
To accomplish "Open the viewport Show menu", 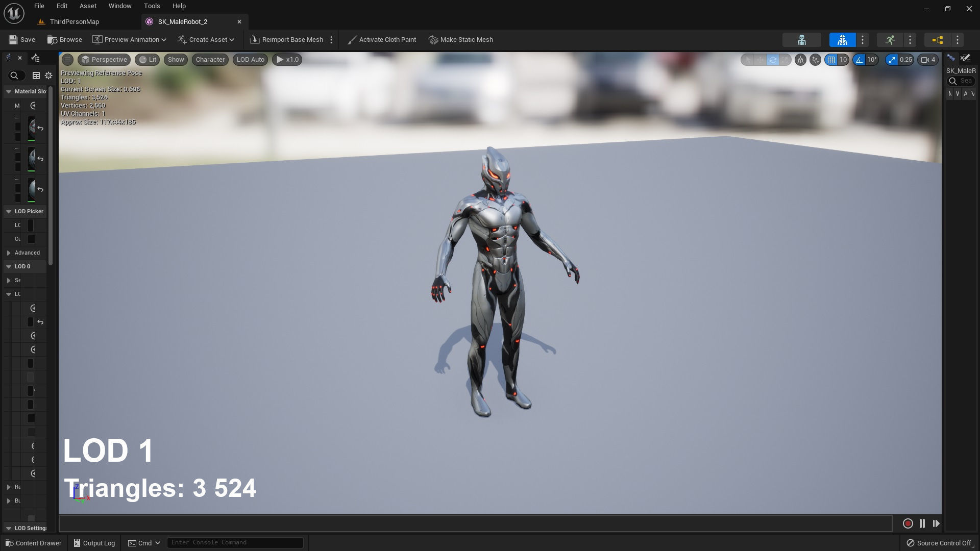I will pos(176,60).
